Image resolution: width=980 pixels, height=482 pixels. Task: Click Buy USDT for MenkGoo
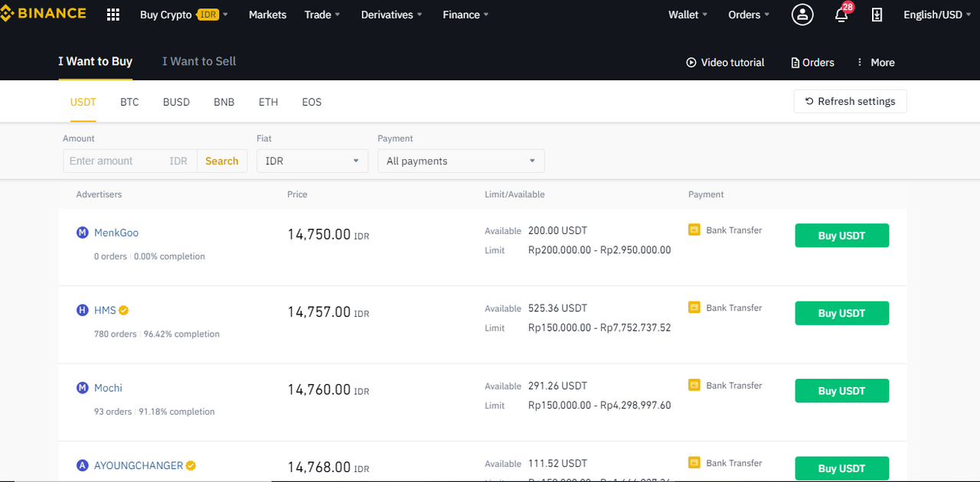pos(842,236)
